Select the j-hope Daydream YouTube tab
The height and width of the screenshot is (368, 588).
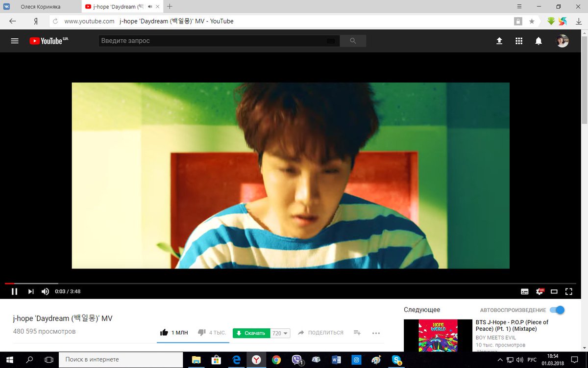pos(122,7)
